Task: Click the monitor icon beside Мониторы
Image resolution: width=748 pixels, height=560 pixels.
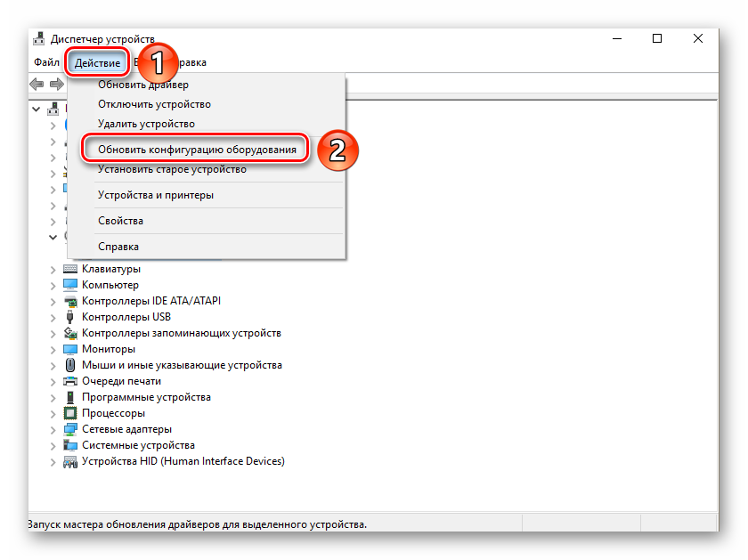Action: coord(70,349)
